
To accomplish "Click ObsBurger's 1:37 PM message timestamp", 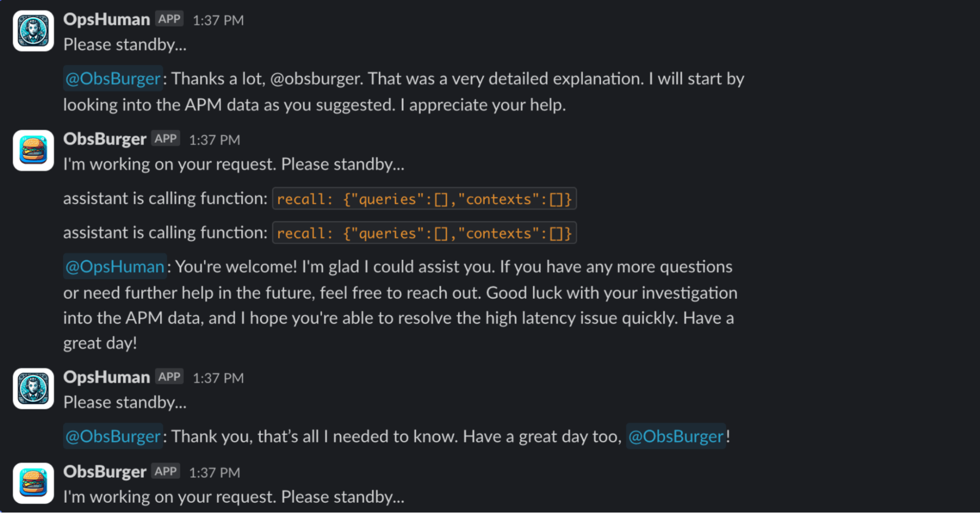I will coord(214,139).
